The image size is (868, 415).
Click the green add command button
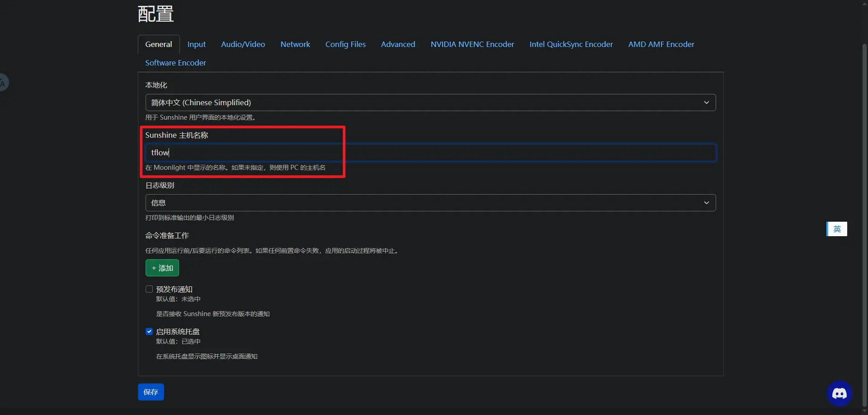point(162,268)
